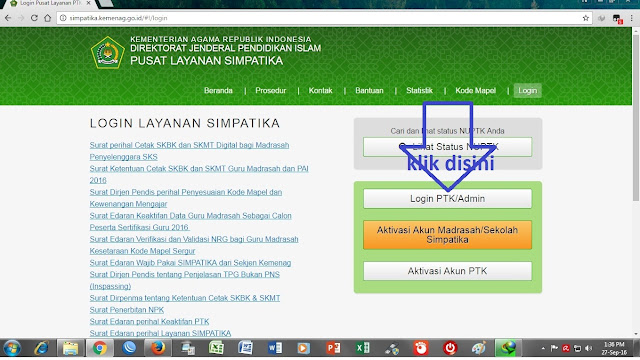Click Aktivasi Akun Madrasah/Sekolah Simpatika button
The image size is (640, 360).
click(x=447, y=235)
